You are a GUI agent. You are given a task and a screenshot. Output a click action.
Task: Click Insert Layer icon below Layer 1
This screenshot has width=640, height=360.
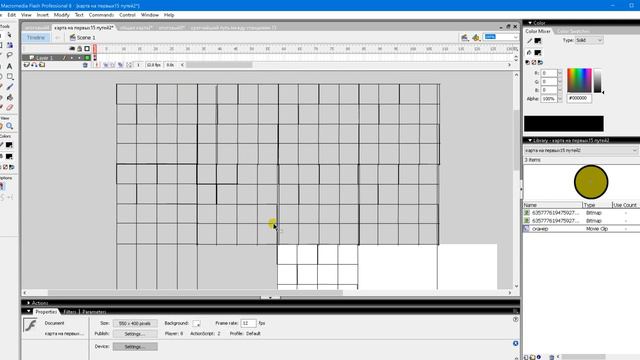[x=27, y=65]
